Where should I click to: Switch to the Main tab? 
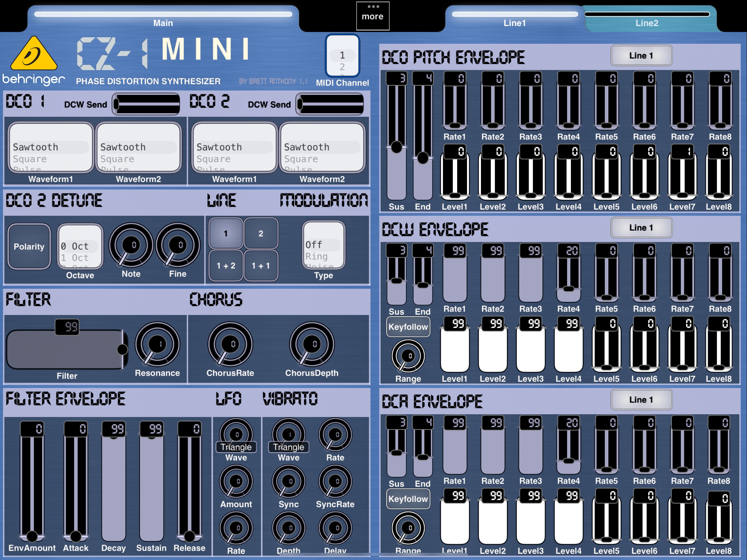pyautogui.click(x=163, y=19)
